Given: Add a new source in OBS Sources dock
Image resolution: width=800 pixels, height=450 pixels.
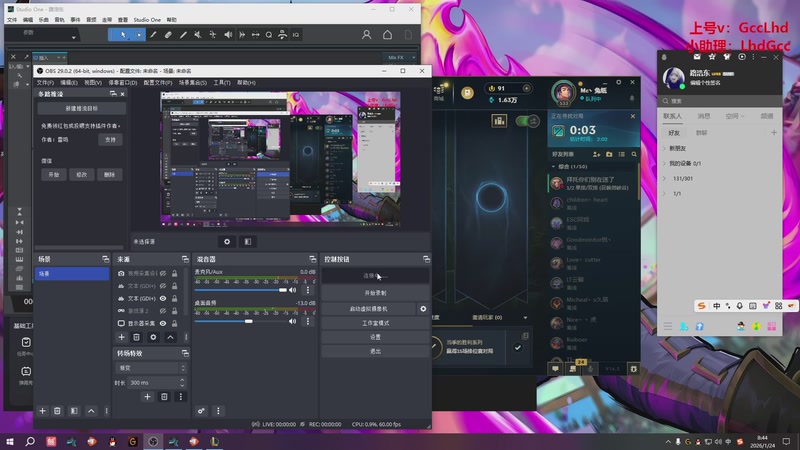Looking at the screenshot, I should pos(121,337).
